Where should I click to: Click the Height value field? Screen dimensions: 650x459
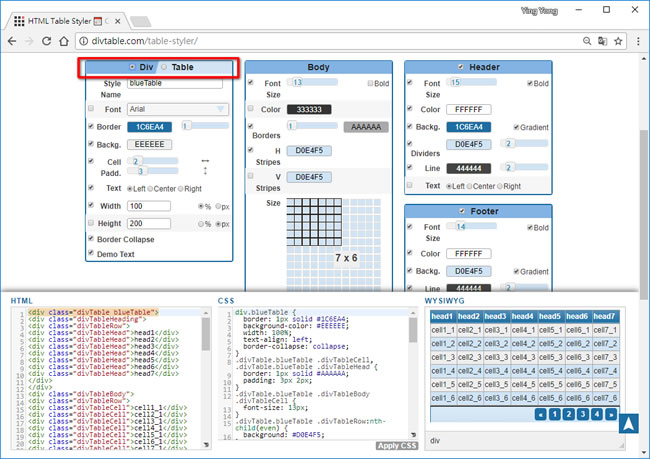149,223
